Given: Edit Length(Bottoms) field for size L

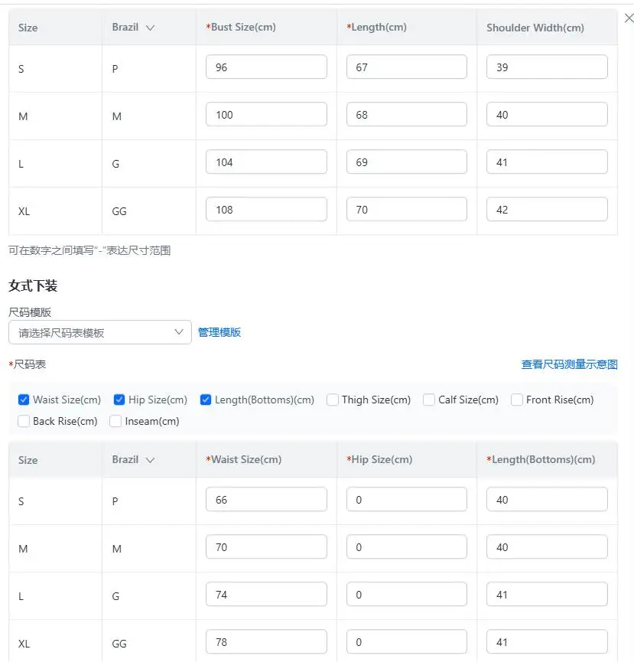Looking at the screenshot, I should click(547, 595).
